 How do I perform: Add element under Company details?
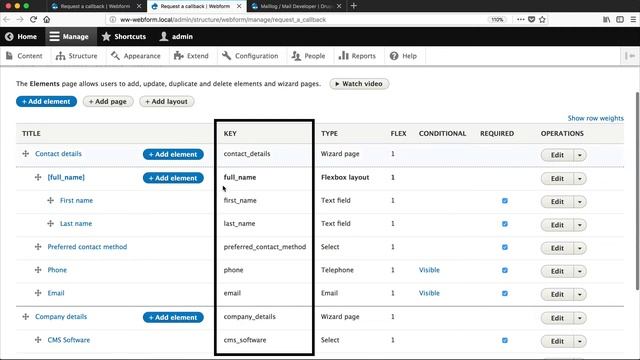point(173,317)
